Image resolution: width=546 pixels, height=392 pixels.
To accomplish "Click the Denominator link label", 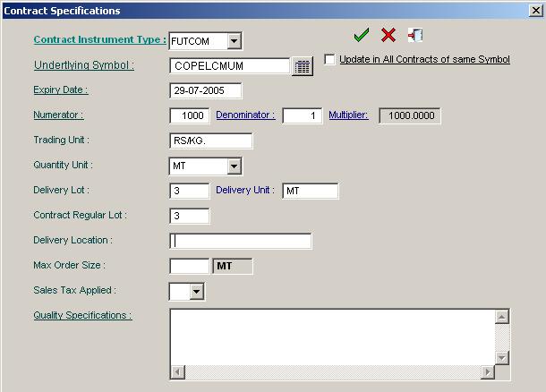I will click(x=245, y=115).
